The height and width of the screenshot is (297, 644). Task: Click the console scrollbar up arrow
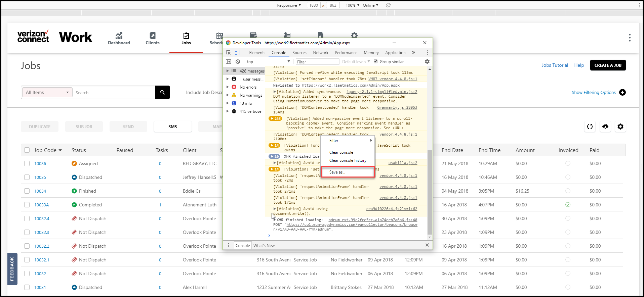[430, 69]
